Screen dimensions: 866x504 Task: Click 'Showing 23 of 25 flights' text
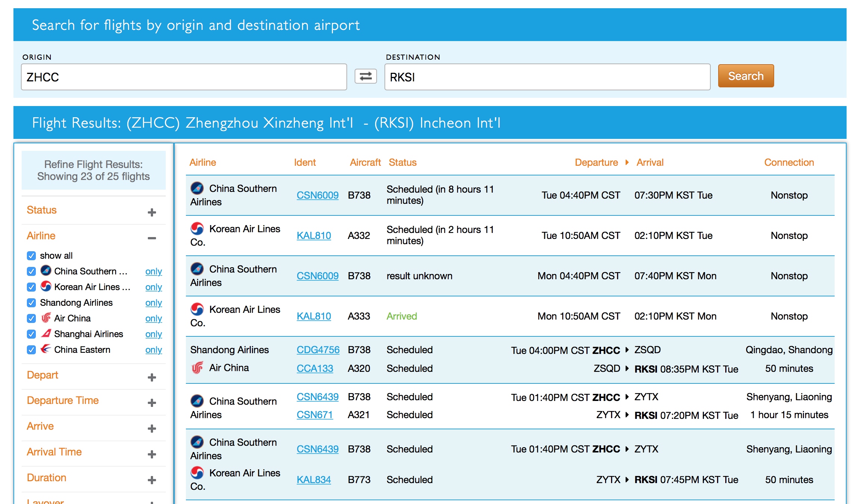coord(93,176)
